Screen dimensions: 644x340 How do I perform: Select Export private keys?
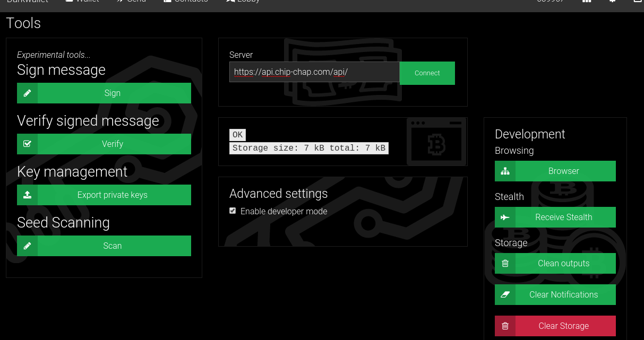tap(113, 195)
